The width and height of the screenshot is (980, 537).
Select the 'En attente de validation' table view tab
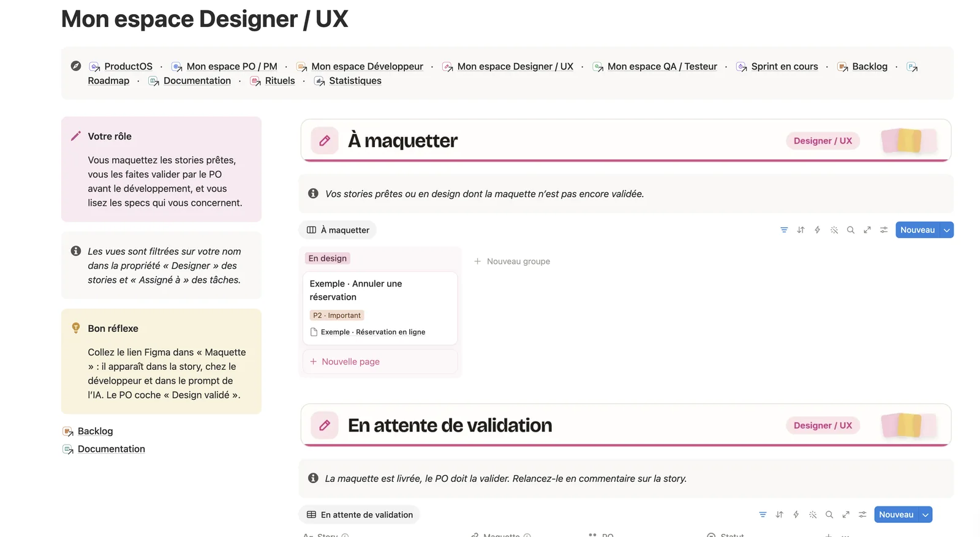coord(359,515)
